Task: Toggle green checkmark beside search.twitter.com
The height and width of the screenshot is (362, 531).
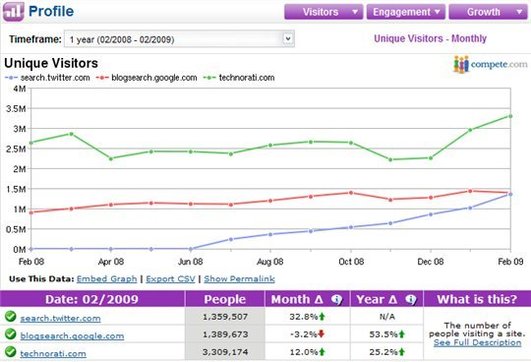Action: tap(10, 316)
